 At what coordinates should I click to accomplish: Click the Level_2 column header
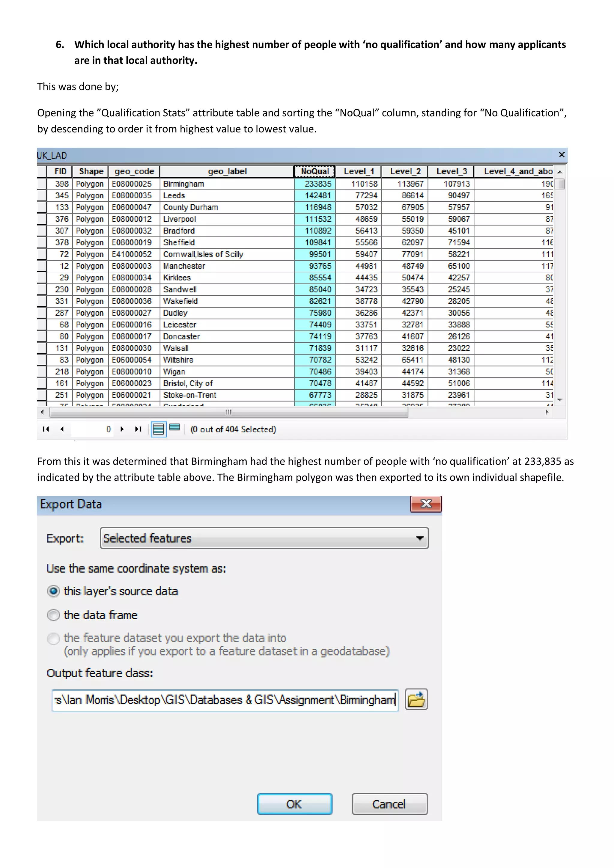405,171
